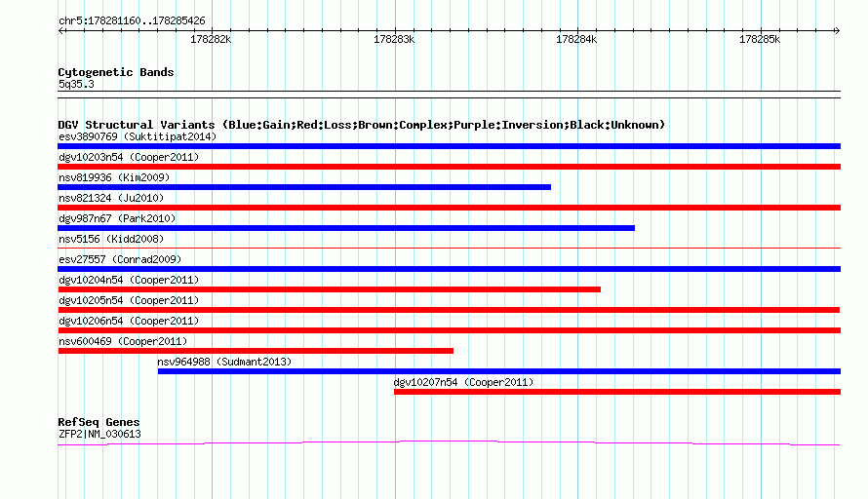Click the dgv10203n54 (Cooper2011) red loss bar
The height and width of the screenshot is (499, 868).
click(x=449, y=167)
